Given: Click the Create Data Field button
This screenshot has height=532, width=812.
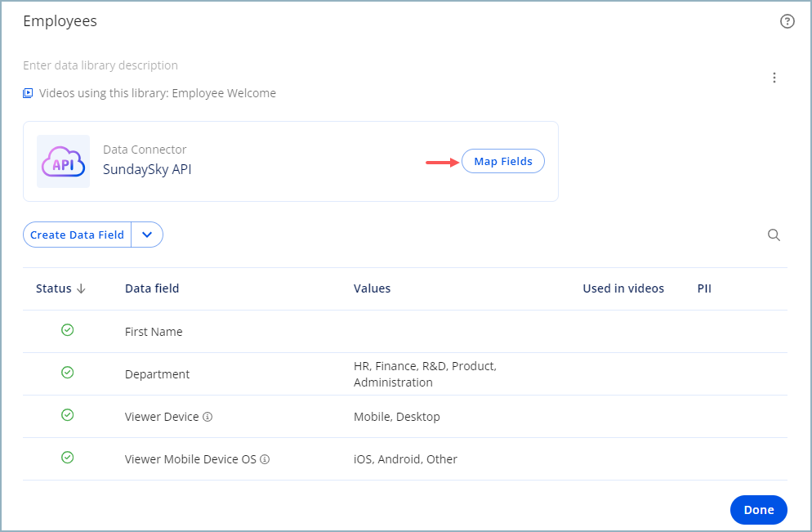Looking at the screenshot, I should pyautogui.click(x=77, y=235).
